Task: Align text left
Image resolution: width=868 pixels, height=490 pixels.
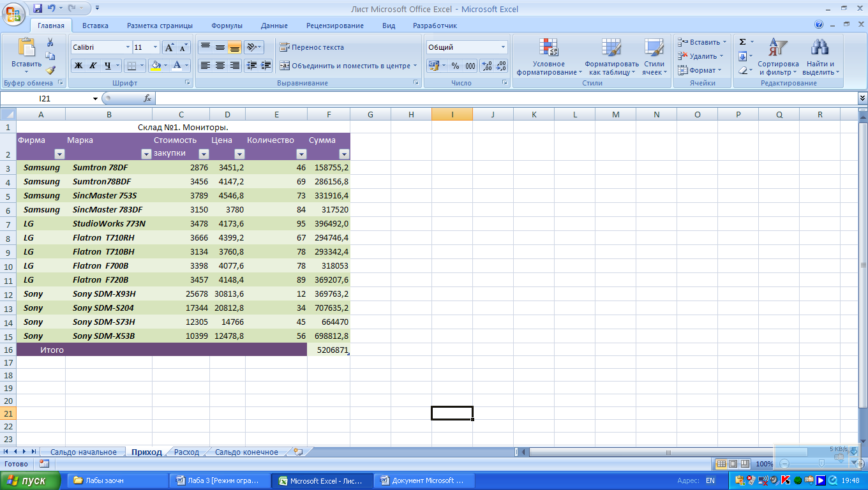Action: [205, 66]
